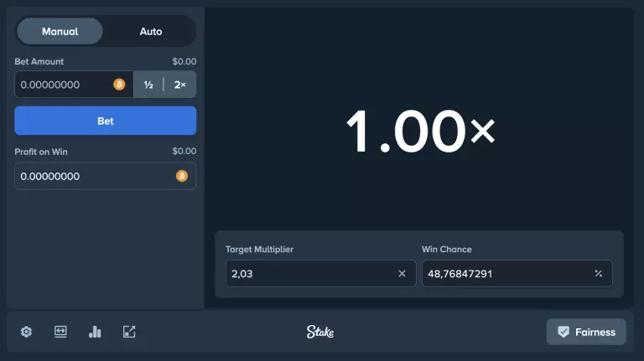Halve the bet with ½ button
644x361 pixels.
(x=148, y=85)
